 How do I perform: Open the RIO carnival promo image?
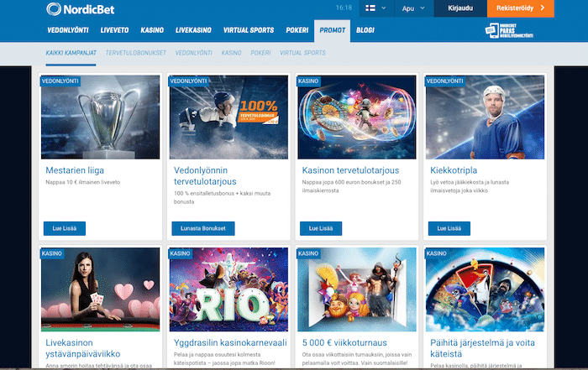228,289
